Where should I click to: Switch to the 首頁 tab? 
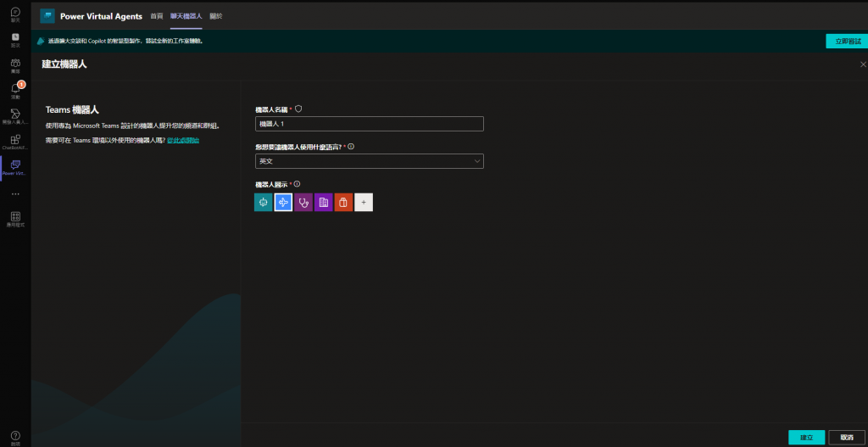coord(157,16)
